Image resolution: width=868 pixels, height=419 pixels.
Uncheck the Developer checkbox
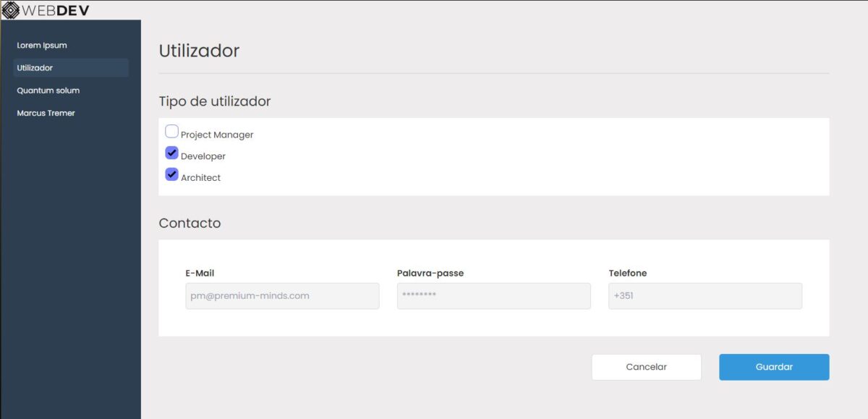click(172, 153)
